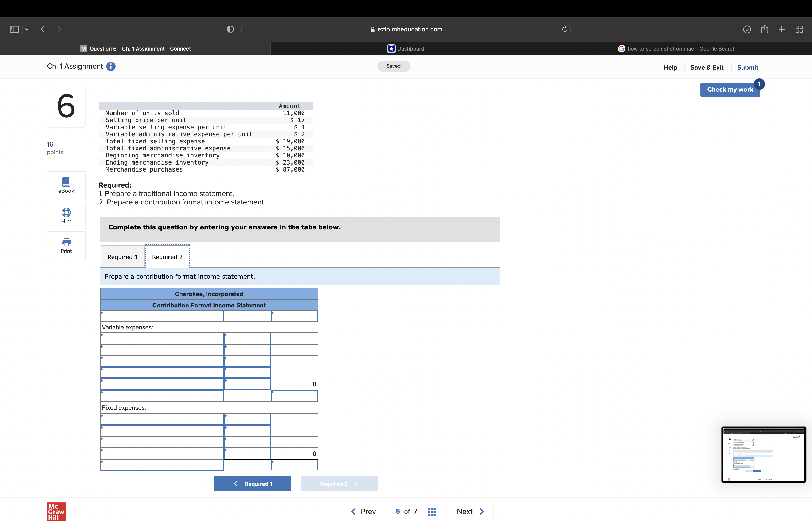Image resolution: width=812 pixels, height=525 pixels.
Task: Show the tab overview grid icon
Action: click(x=799, y=29)
